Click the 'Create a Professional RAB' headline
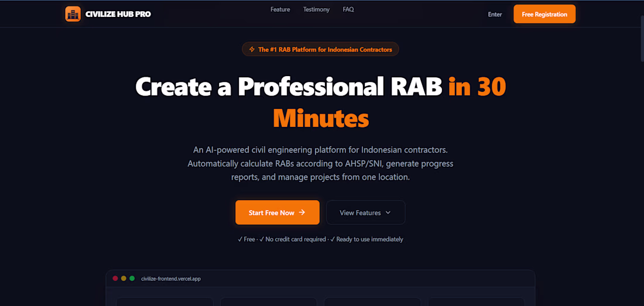644x306 pixels. point(289,87)
